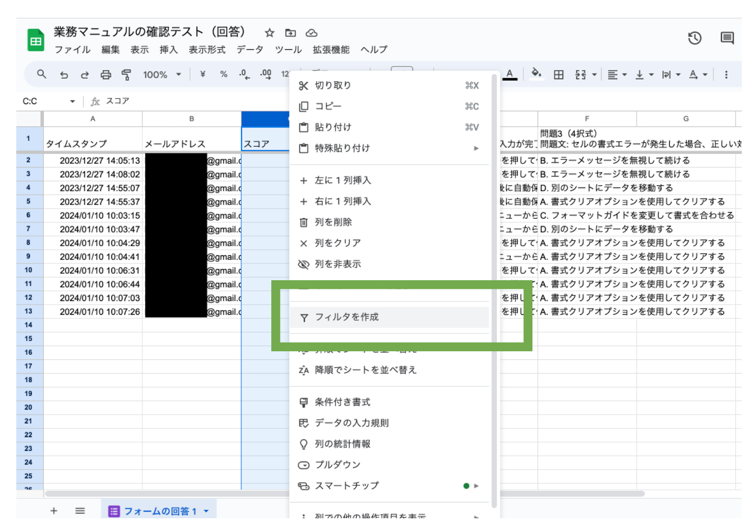Open the ファイル menu

click(x=73, y=49)
